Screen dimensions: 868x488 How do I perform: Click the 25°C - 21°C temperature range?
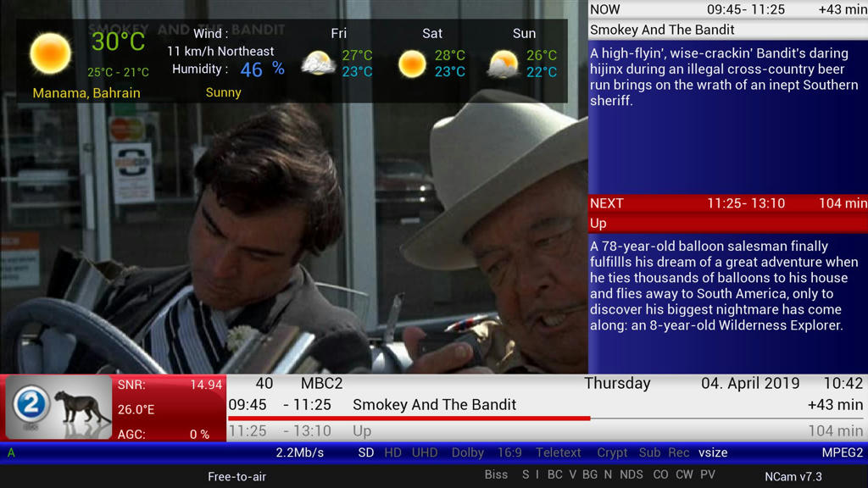click(x=118, y=73)
